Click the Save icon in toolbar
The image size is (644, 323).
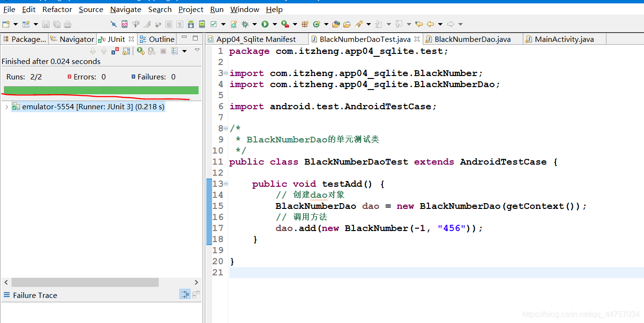coord(46,24)
